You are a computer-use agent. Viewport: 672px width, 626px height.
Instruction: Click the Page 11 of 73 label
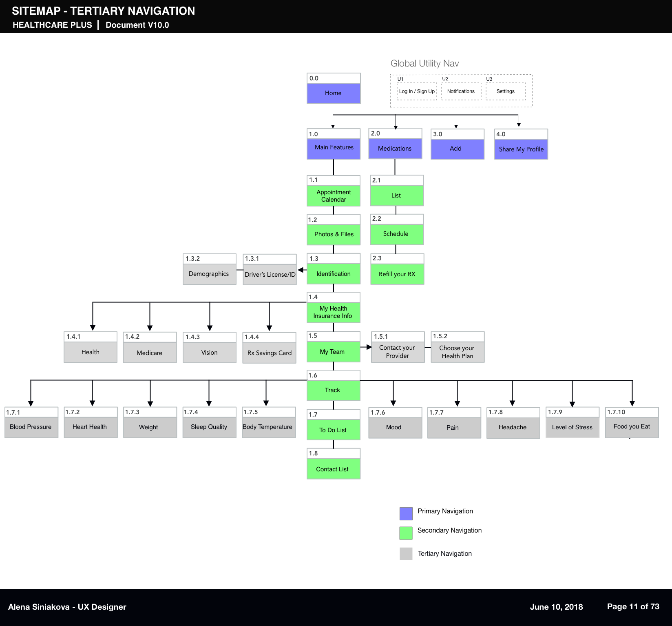pyautogui.click(x=633, y=606)
